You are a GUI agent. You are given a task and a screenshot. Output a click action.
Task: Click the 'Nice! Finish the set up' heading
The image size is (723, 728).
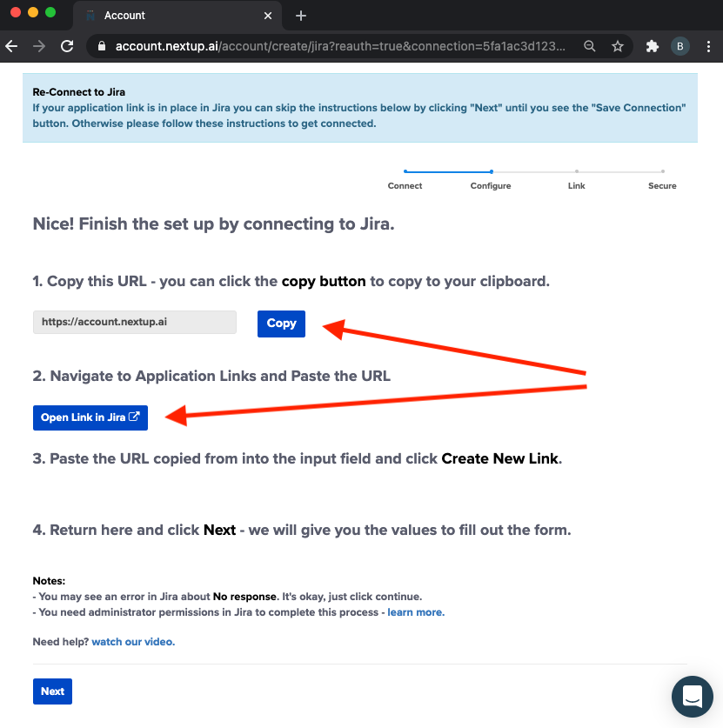pyautogui.click(x=213, y=224)
